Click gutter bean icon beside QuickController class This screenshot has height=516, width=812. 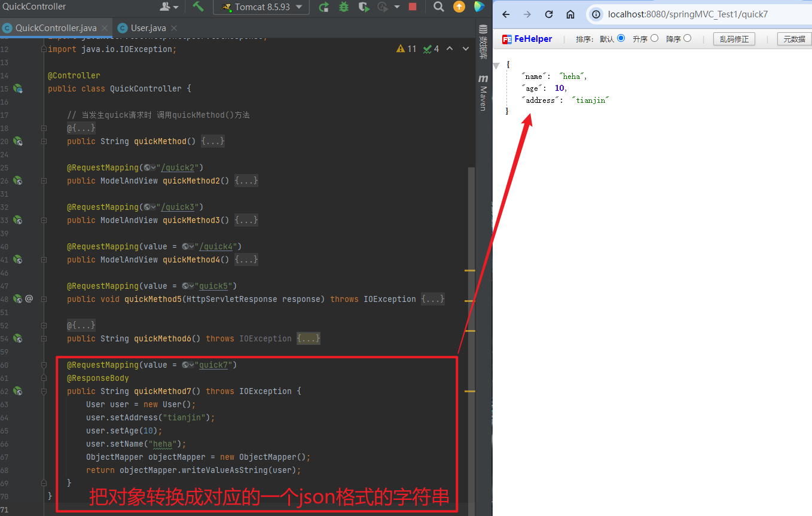point(18,88)
